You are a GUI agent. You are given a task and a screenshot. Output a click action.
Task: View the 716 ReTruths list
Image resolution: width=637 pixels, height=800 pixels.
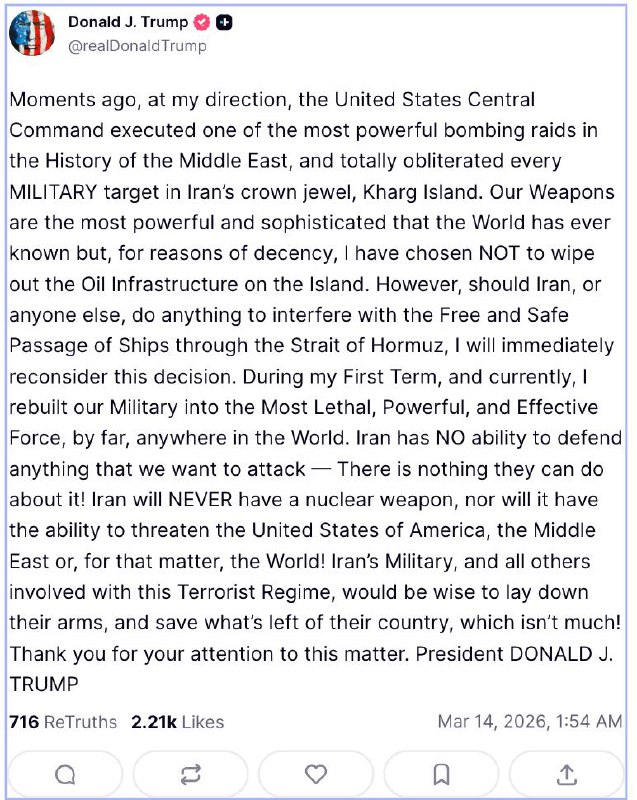click(x=62, y=721)
